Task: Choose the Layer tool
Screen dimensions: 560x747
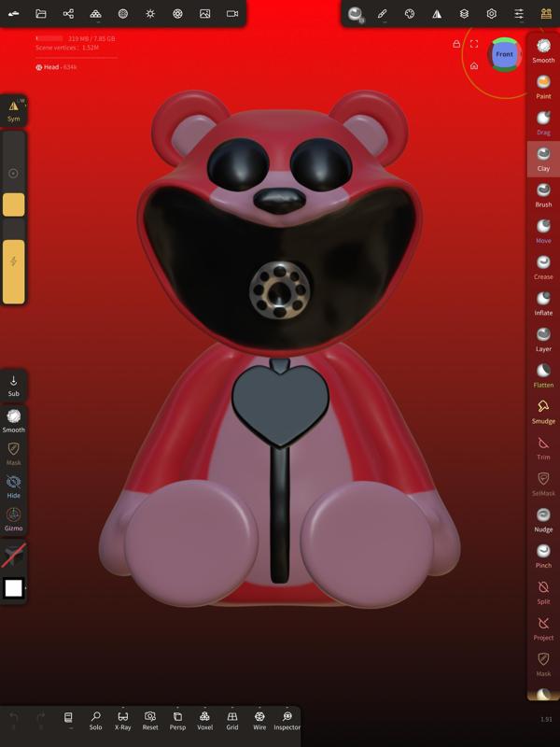Action: (543, 339)
